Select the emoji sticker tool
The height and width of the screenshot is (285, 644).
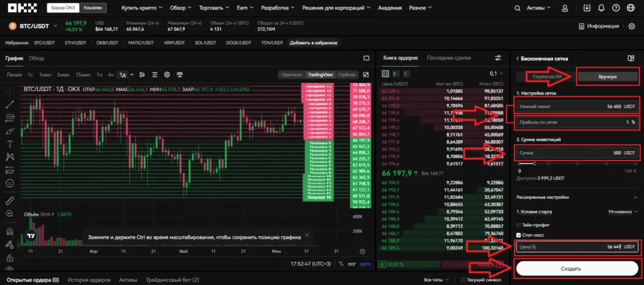pos(10,182)
